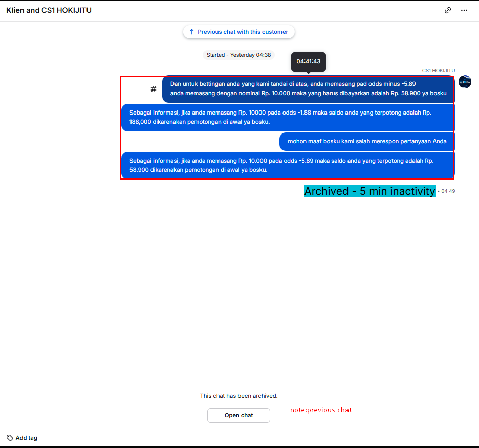Click message starting 'Dan untuk bettingan anda'

pyautogui.click(x=308, y=88)
